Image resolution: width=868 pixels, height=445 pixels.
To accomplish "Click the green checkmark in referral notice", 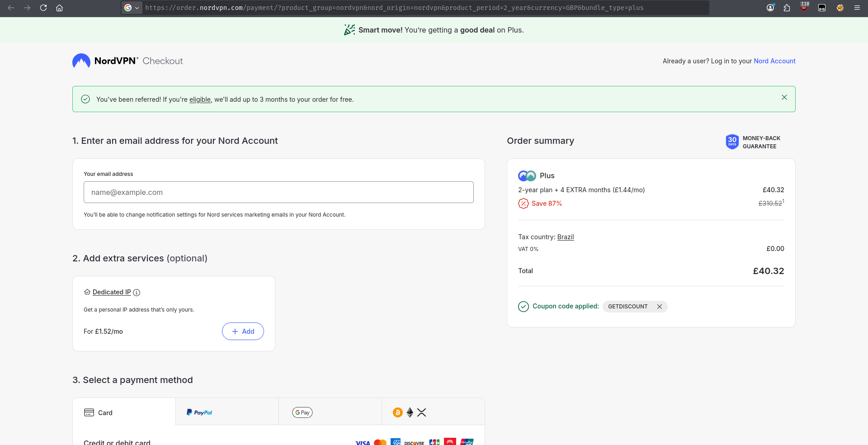I will (85, 99).
